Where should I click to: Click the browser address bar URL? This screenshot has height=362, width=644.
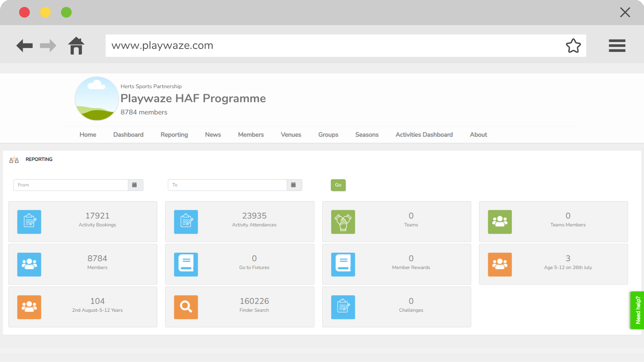[x=162, y=45]
